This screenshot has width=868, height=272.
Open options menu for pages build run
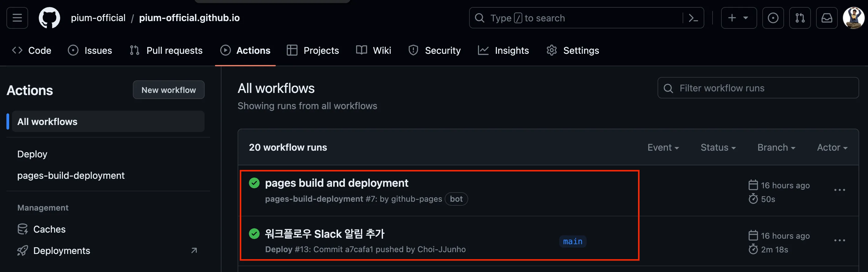click(839, 190)
